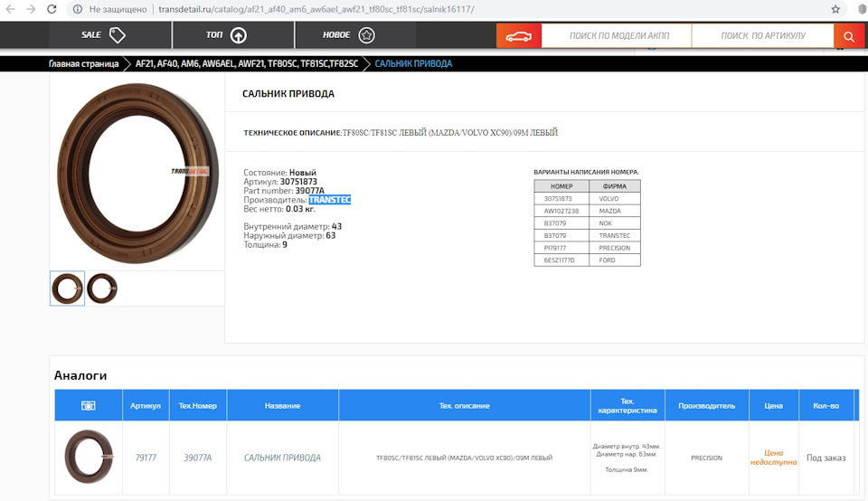This screenshot has width=868, height=501.
Task: Reload the page with the refresh icon
Action: 52,9
